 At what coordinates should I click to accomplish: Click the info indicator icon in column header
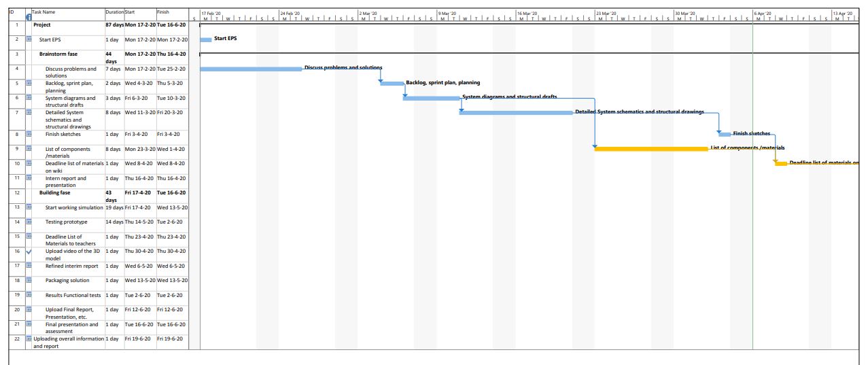point(29,16)
